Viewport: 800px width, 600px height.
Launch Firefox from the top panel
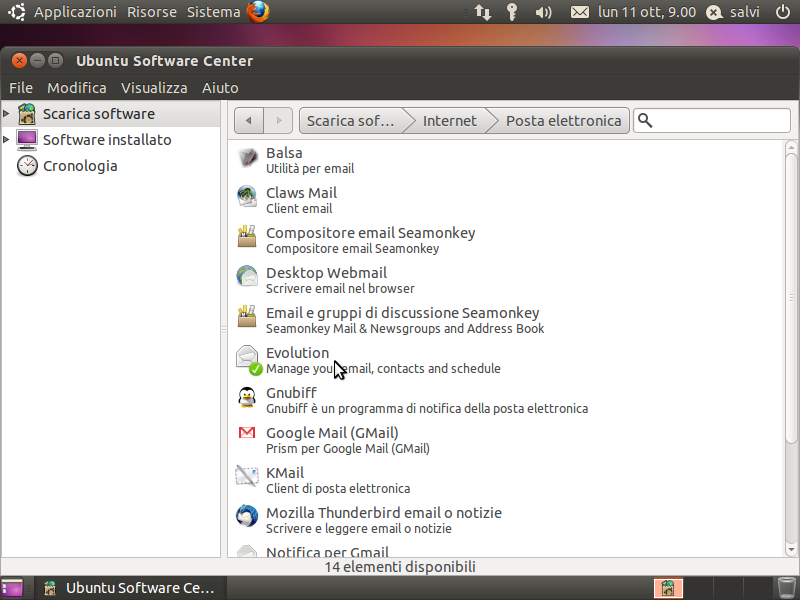pos(258,12)
